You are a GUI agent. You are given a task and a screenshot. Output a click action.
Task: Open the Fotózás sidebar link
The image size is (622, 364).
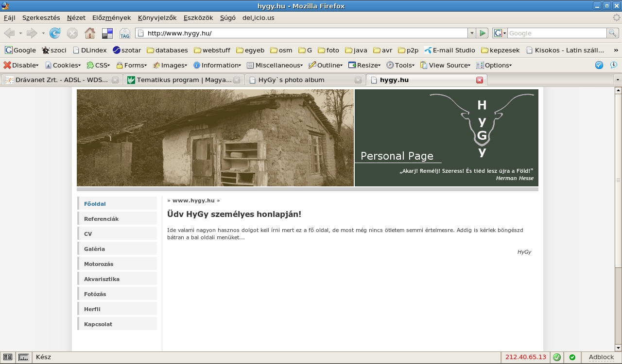pyautogui.click(x=117, y=294)
